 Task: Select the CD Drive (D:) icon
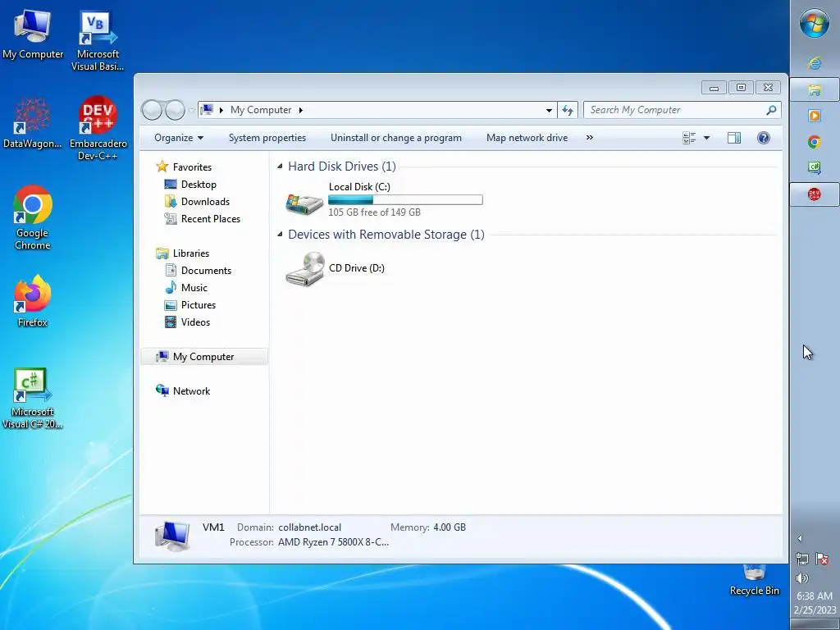[304, 269]
